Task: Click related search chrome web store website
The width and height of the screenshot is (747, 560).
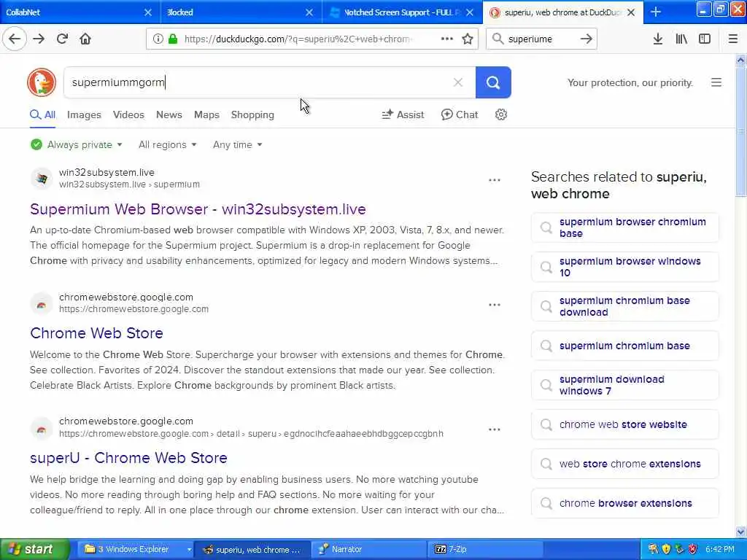Action: (x=625, y=425)
